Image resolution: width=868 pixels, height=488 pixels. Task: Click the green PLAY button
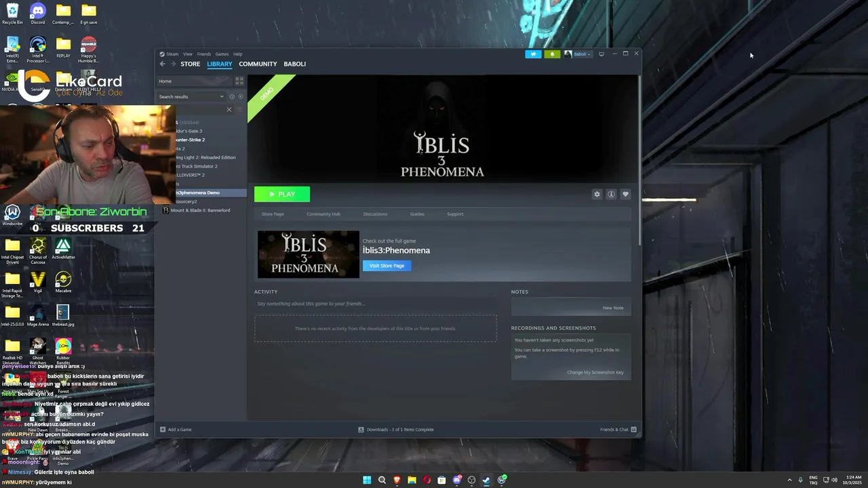(x=282, y=194)
